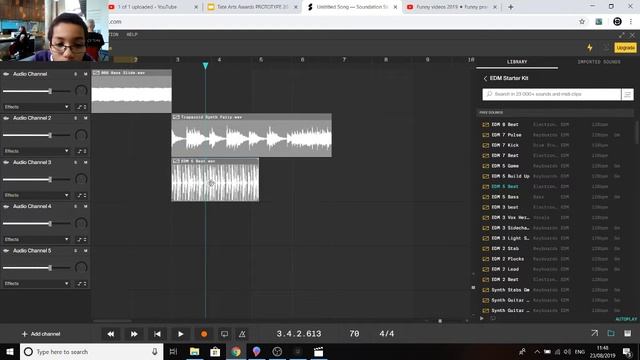Bookmark page with the star icon

[582, 22]
